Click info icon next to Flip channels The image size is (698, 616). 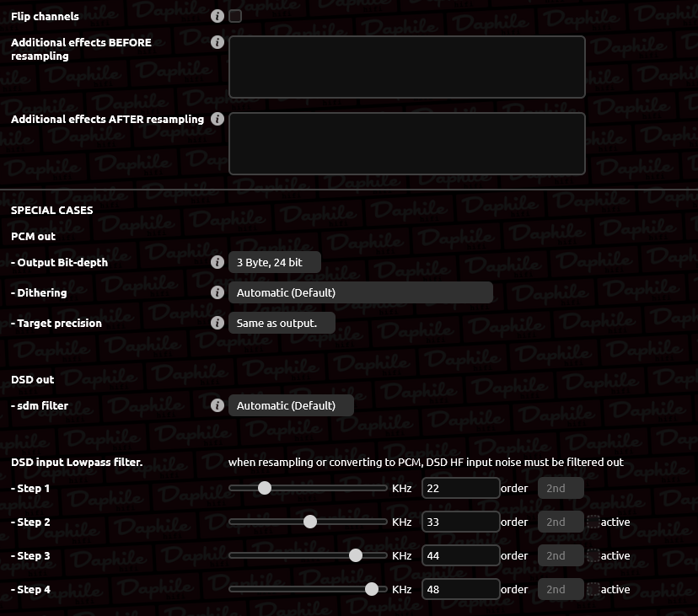217,17
